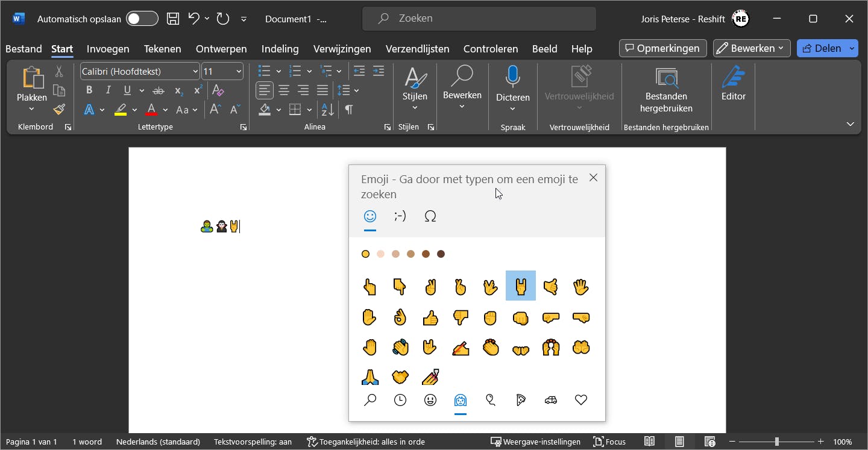Click the Zoeken search box

pos(479,19)
